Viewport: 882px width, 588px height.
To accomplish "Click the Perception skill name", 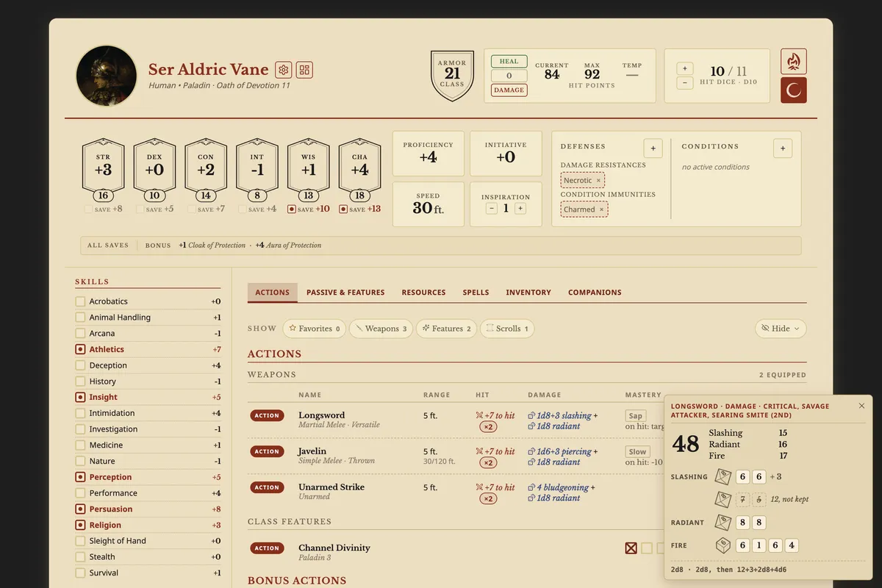I will (x=110, y=477).
